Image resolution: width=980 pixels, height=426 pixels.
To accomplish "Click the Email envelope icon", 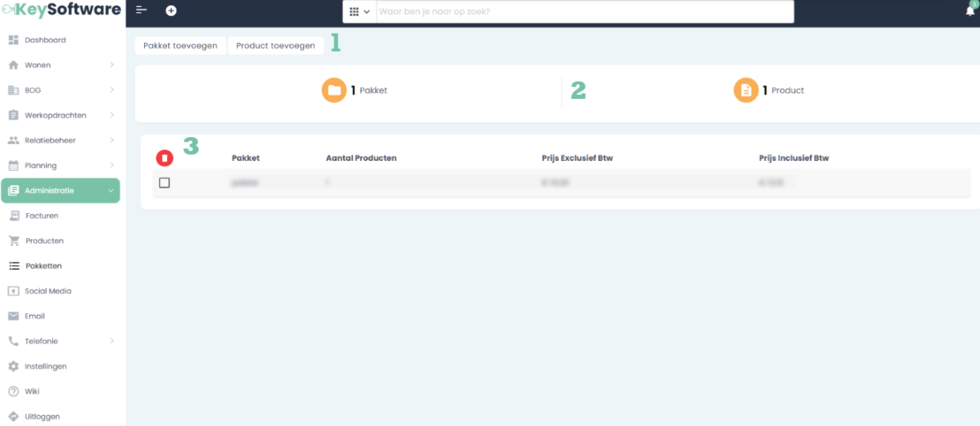I will tap(13, 316).
